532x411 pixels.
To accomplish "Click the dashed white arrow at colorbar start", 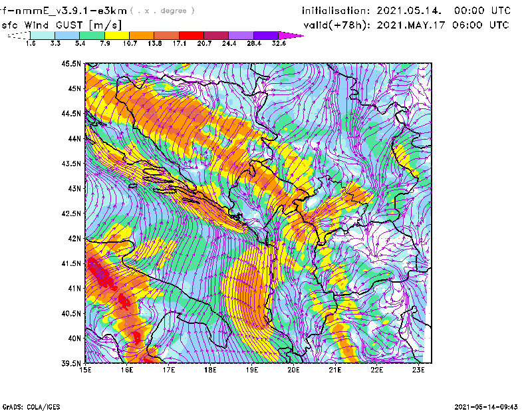I will [19, 35].
